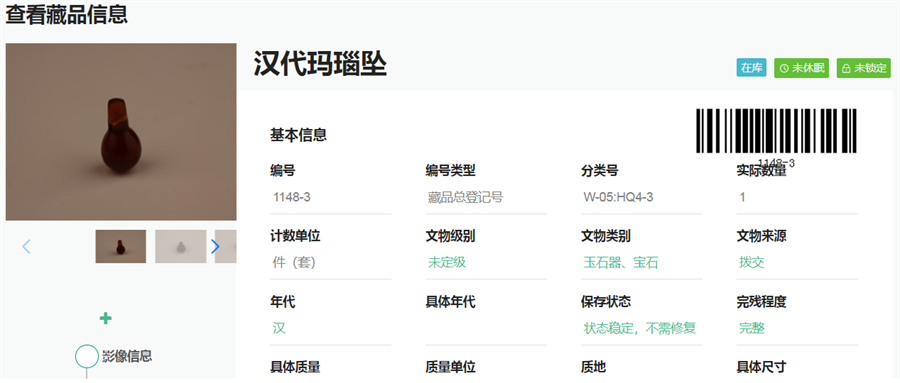Click the green plus icon under the thumbnails

[106, 318]
